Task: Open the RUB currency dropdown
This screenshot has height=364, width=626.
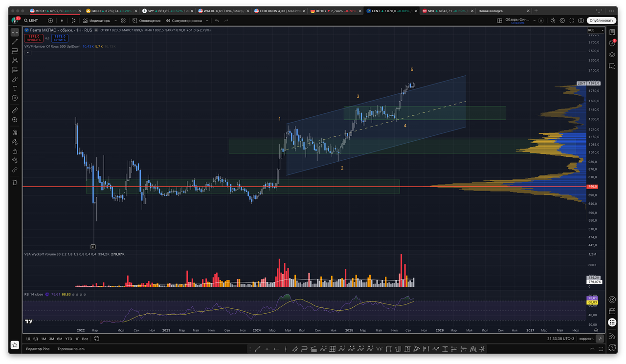Action: tap(594, 30)
